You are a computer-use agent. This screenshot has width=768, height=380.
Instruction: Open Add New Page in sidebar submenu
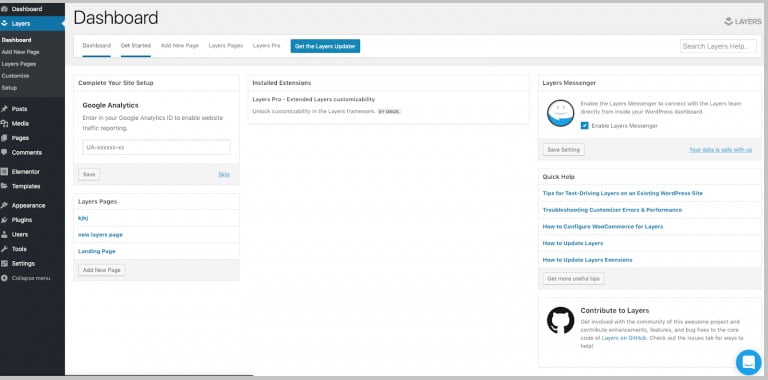click(x=21, y=52)
